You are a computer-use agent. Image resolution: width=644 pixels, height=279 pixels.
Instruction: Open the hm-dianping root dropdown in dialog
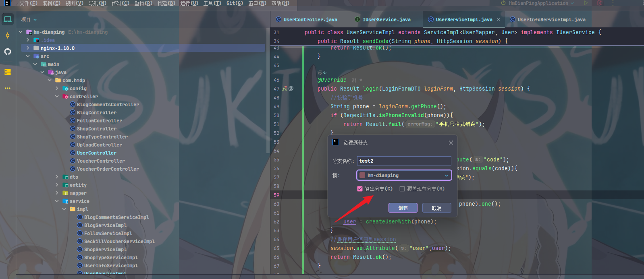[404, 176]
